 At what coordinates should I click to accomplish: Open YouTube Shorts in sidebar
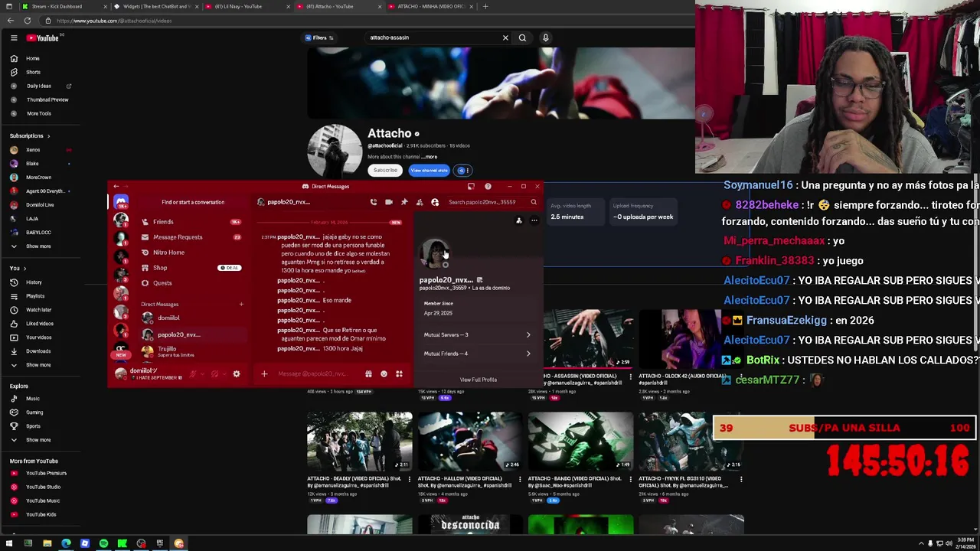tap(42, 72)
